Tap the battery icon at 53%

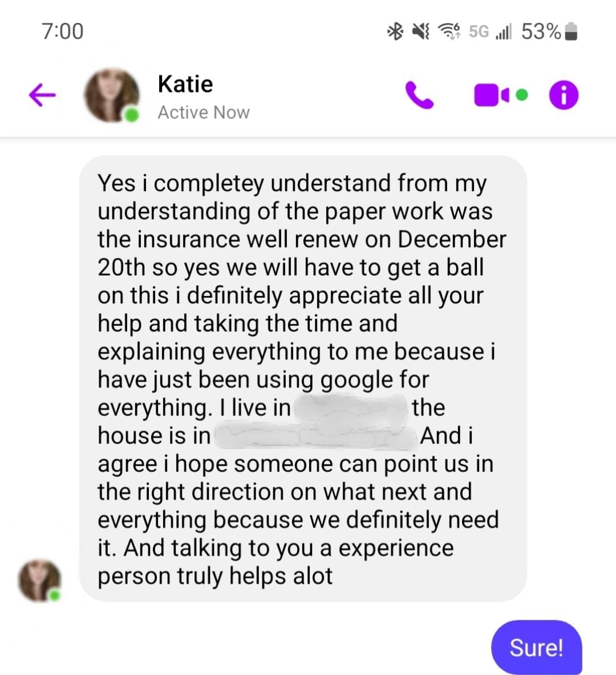coord(570,31)
